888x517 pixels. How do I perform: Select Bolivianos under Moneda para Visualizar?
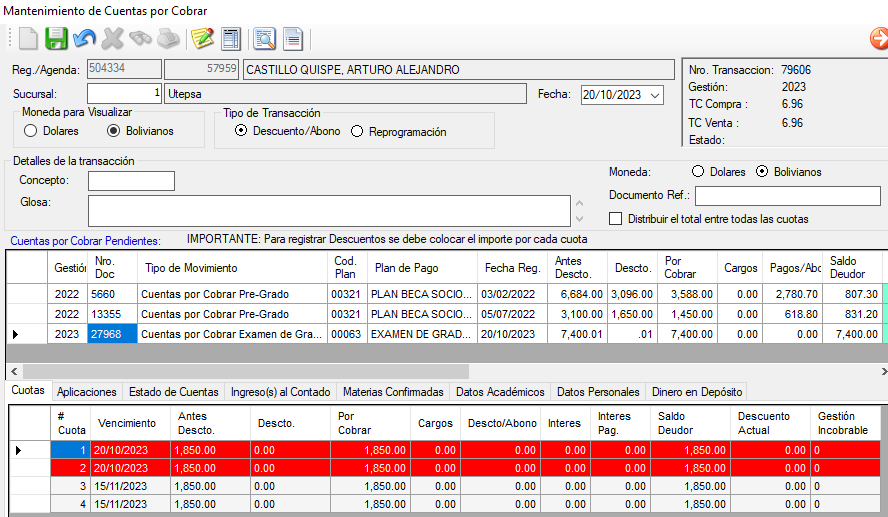(x=113, y=131)
